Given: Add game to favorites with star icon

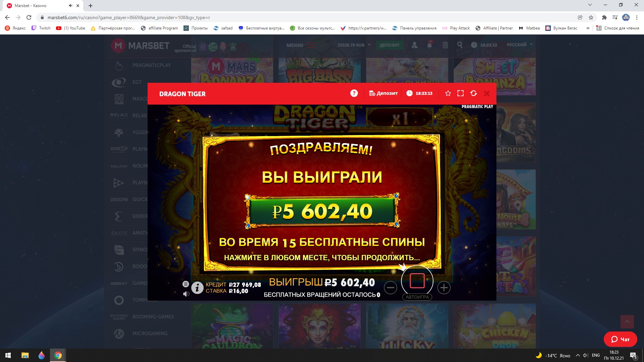Looking at the screenshot, I should point(448,93).
